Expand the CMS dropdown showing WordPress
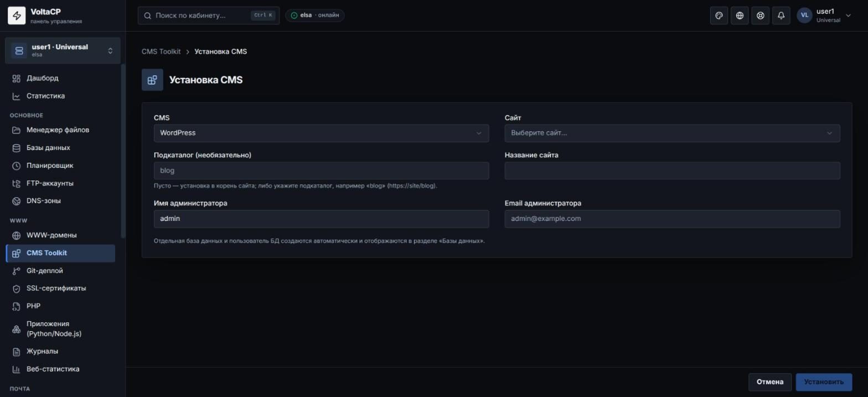Viewport: 868px width, 397px height. pos(321,133)
